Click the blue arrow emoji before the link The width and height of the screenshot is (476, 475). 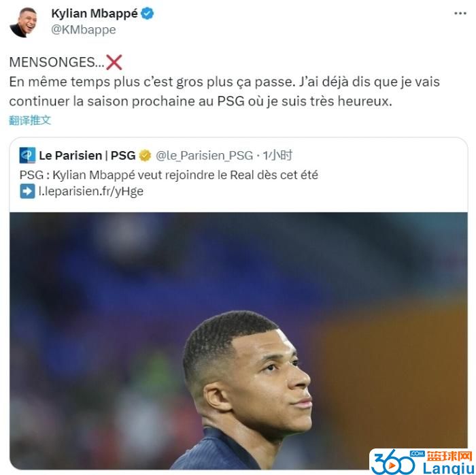click(27, 191)
